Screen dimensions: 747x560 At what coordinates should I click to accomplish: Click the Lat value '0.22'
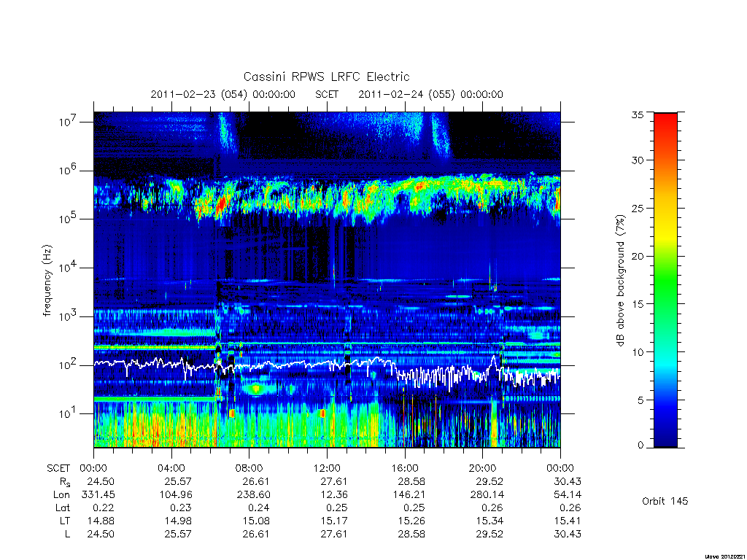104,508
